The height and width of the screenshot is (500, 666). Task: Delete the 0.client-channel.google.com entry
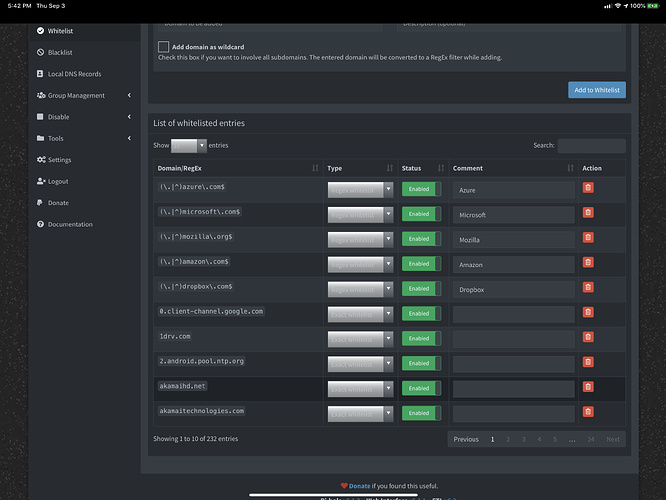point(588,312)
